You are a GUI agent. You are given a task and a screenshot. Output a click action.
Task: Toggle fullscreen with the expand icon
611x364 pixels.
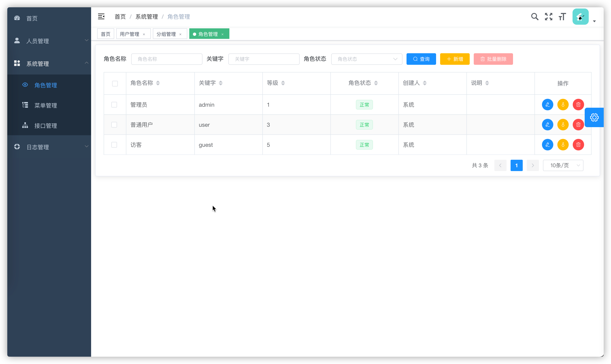[x=548, y=17]
